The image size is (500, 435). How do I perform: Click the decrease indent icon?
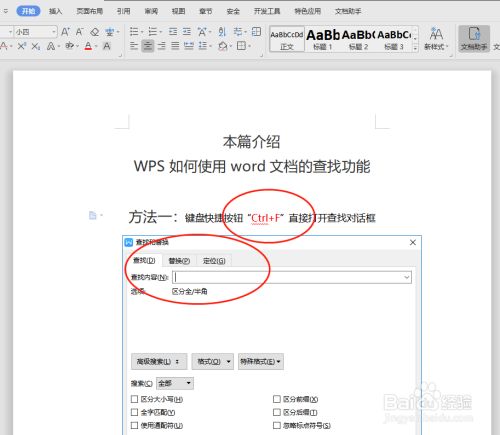point(173,32)
